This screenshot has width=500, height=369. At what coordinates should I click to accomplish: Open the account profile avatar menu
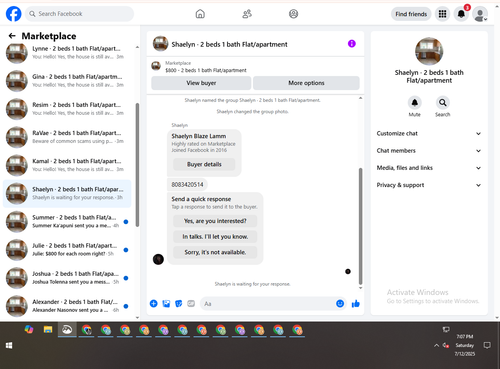click(x=480, y=14)
